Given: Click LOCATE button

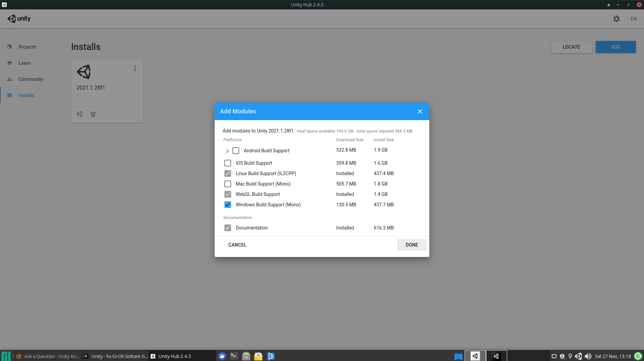Looking at the screenshot, I should [572, 47].
